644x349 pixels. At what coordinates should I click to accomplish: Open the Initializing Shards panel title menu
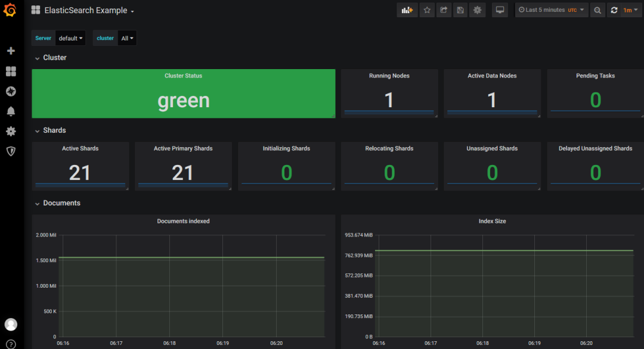[286, 148]
